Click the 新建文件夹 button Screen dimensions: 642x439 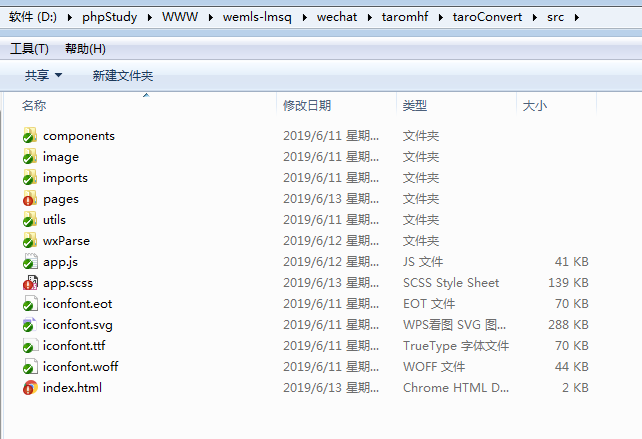[122, 75]
